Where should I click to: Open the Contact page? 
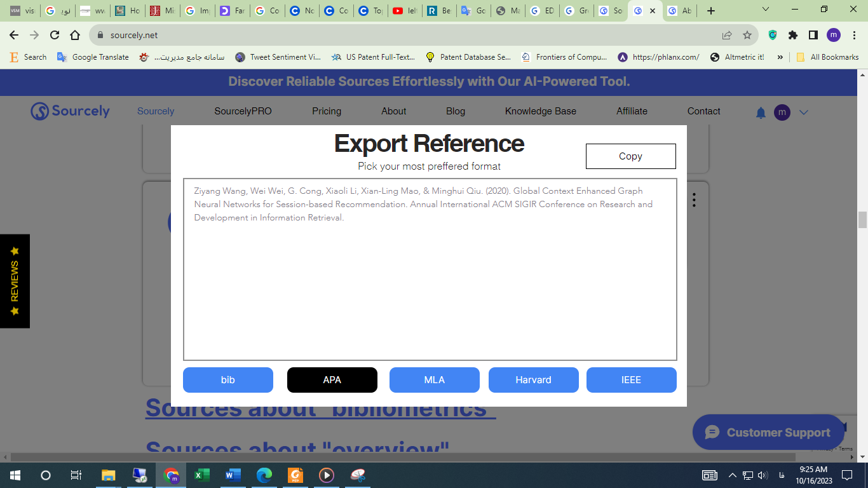tap(704, 111)
